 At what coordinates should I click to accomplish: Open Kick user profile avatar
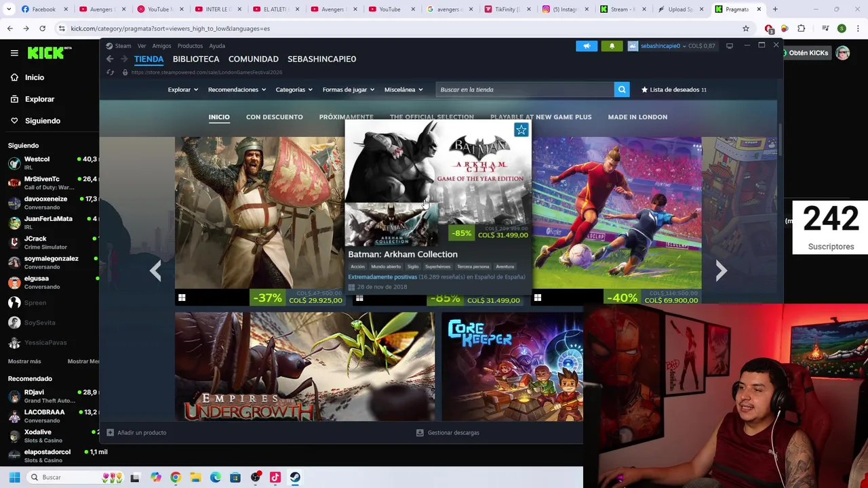842,53
